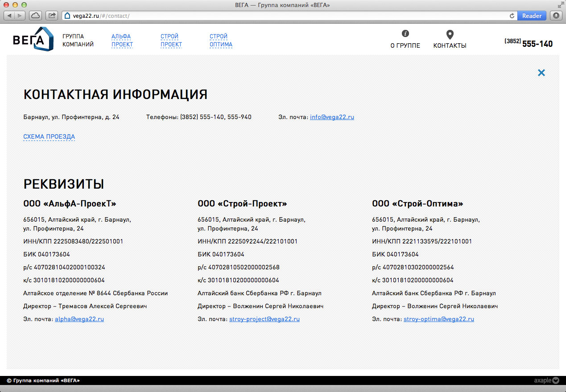The height and width of the screenshot is (392, 566).
Task: Click stroy-project@vega22.ru email link
Action: 264,319
